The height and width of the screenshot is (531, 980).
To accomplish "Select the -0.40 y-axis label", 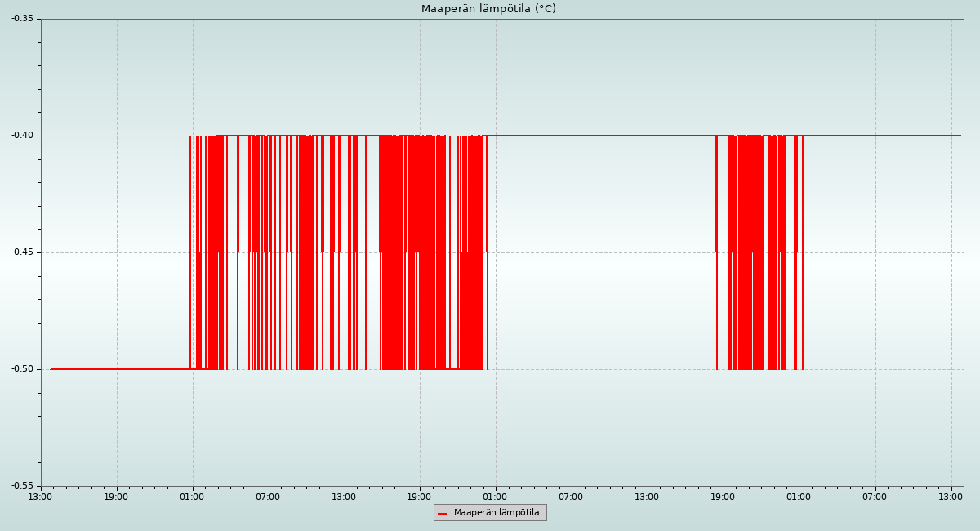I will 22,136.
